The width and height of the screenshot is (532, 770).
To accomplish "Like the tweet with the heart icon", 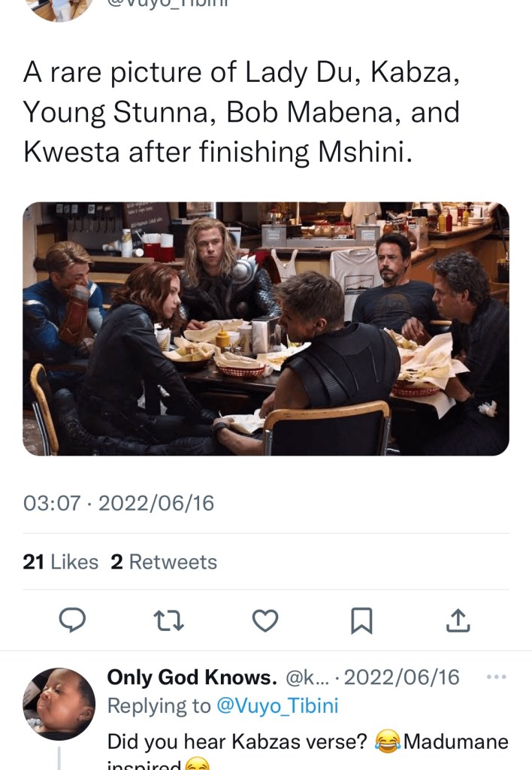I will click(264, 620).
